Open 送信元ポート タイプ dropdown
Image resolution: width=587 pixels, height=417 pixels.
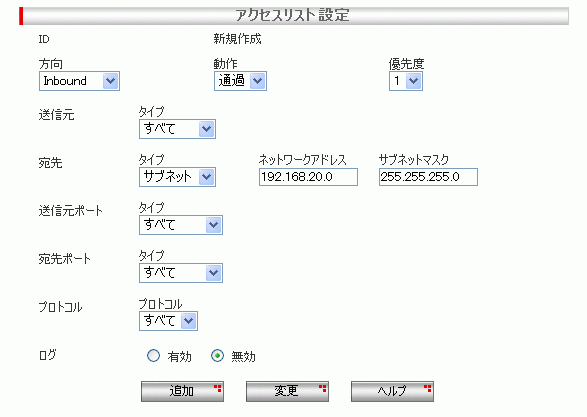181,225
